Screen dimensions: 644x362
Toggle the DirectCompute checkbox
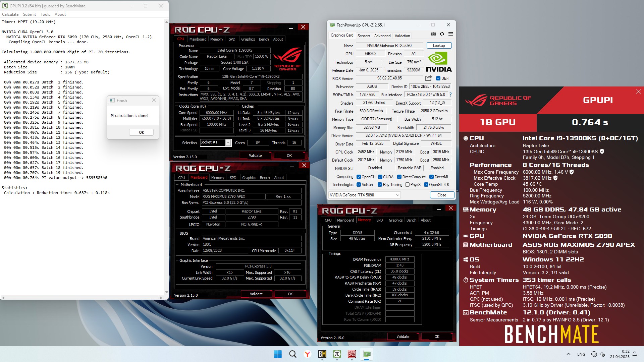(x=399, y=177)
